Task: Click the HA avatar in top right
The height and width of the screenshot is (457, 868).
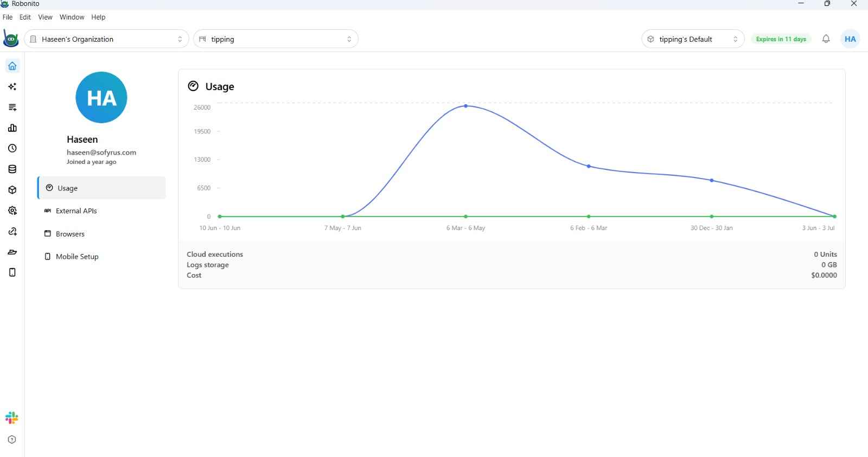Action: pyautogui.click(x=850, y=39)
